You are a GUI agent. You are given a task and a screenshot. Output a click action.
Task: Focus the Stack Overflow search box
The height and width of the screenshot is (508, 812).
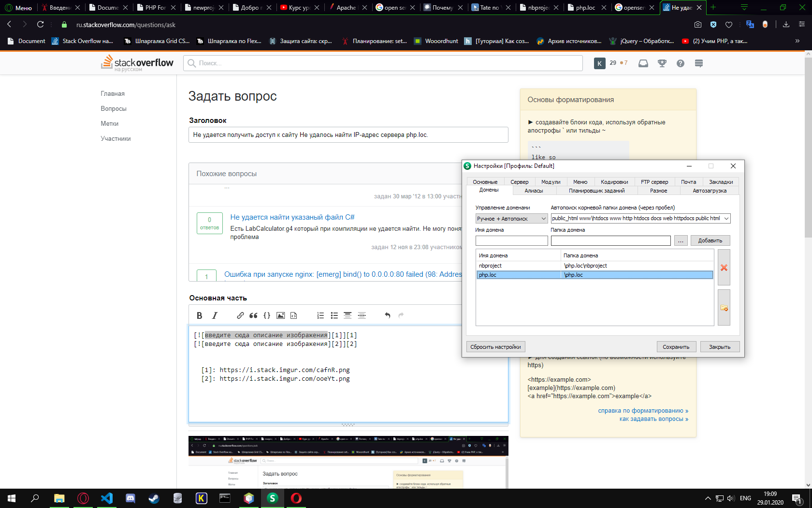point(383,63)
